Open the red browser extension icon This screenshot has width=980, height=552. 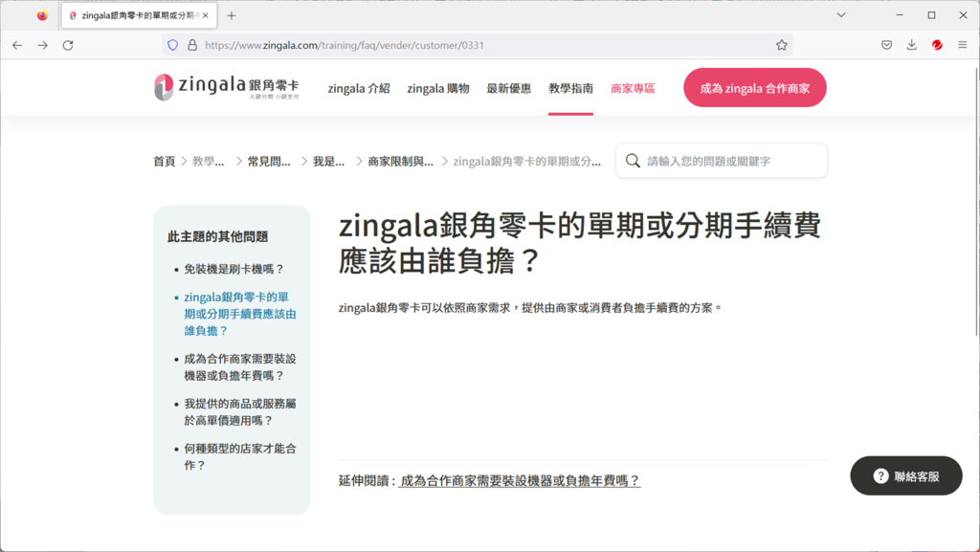[x=937, y=45]
